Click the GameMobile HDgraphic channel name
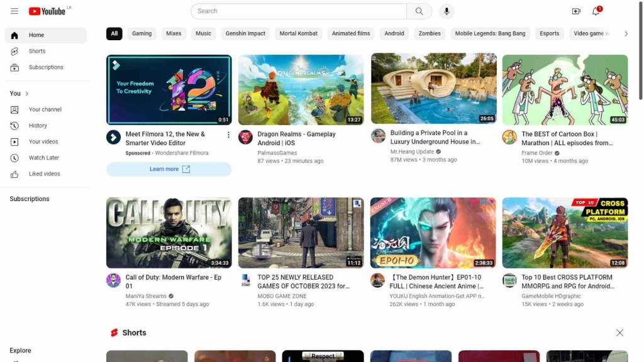 click(551, 296)
